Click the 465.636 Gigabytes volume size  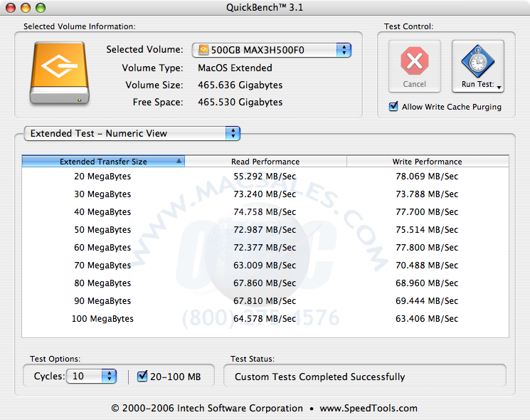click(x=240, y=85)
